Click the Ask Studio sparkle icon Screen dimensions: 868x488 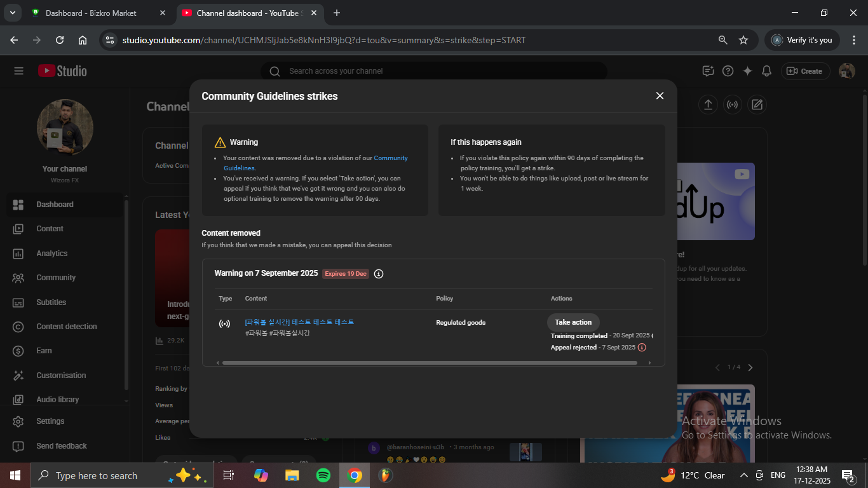coord(747,71)
